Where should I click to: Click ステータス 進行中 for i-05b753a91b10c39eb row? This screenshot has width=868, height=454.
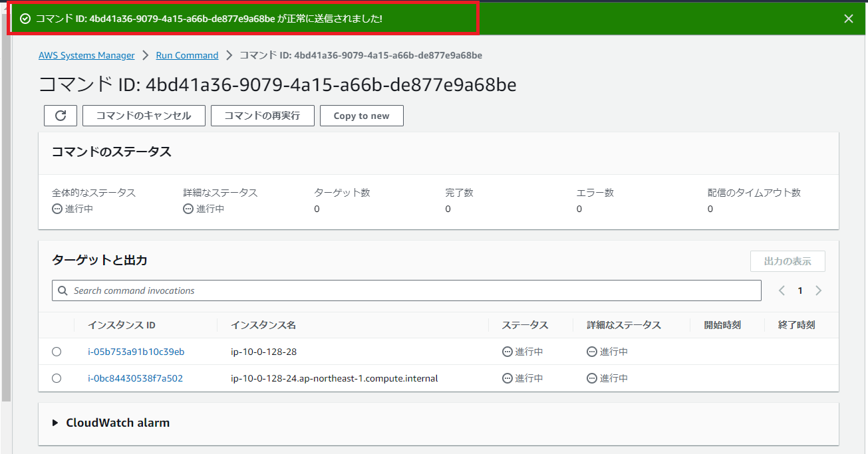523,352
